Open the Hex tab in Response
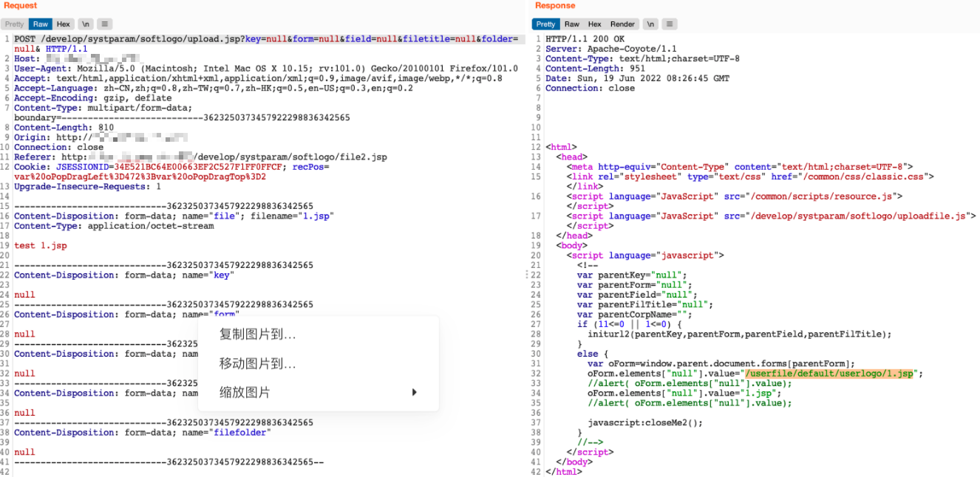 pos(594,24)
